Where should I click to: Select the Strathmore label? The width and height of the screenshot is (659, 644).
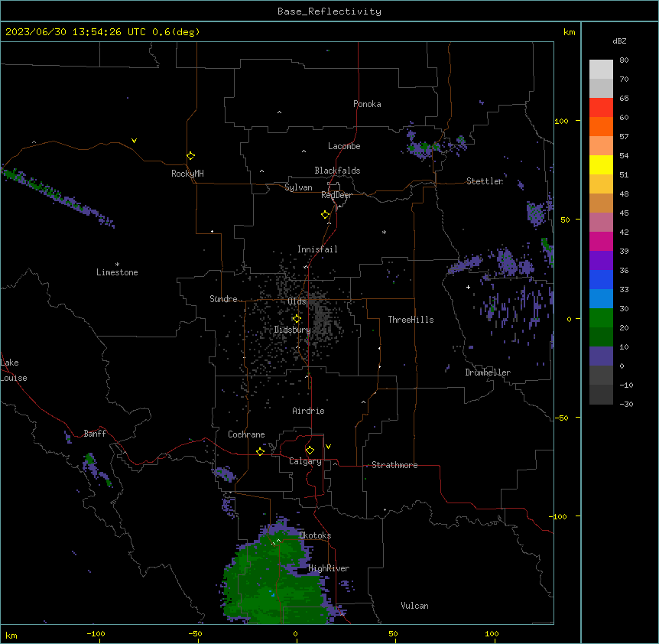click(394, 465)
